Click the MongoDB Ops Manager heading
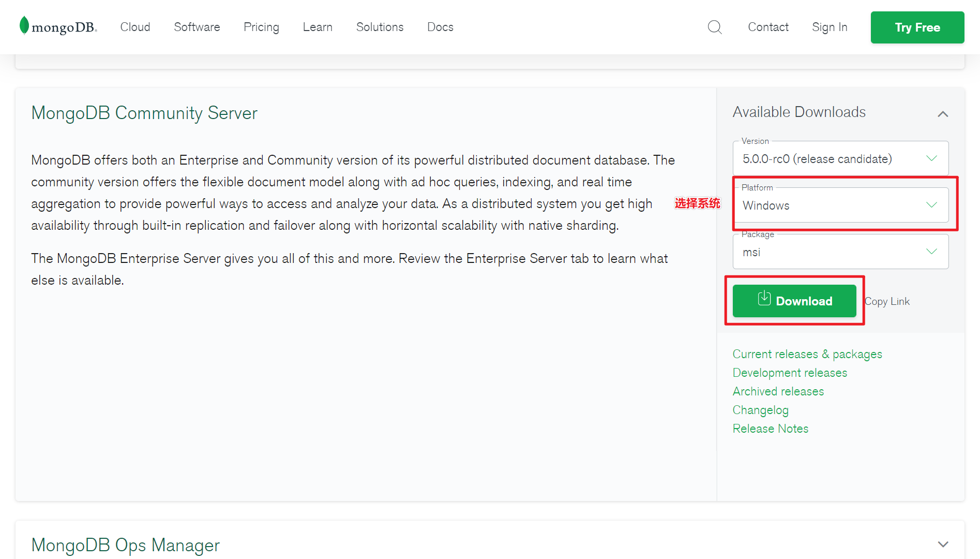Image resolution: width=980 pixels, height=559 pixels. (125, 545)
